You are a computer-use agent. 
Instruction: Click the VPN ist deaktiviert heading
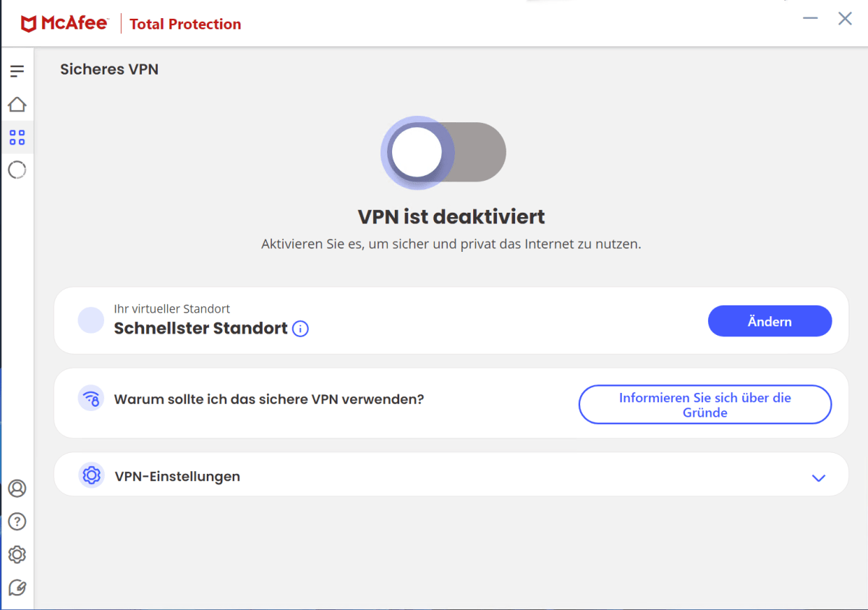451,216
